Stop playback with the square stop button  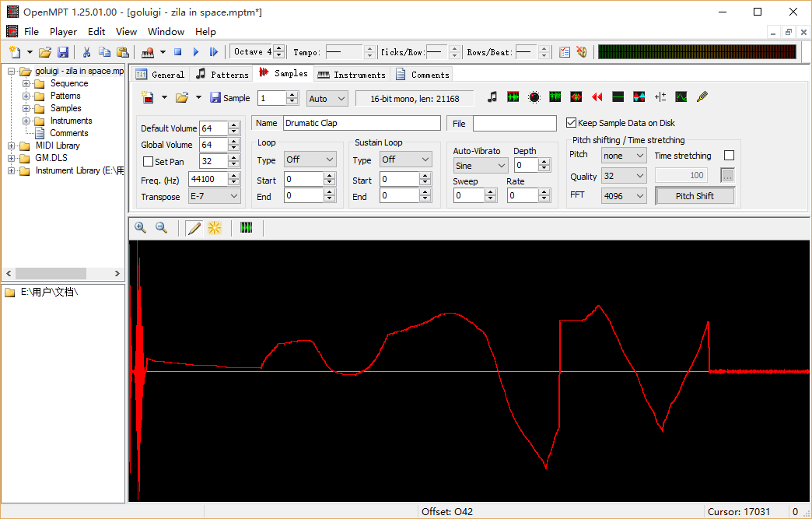(177, 52)
